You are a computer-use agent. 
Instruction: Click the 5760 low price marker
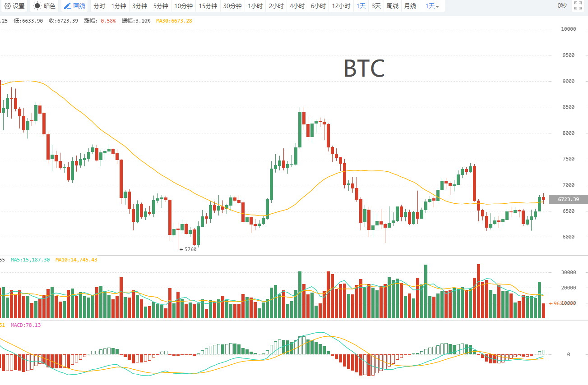point(188,249)
